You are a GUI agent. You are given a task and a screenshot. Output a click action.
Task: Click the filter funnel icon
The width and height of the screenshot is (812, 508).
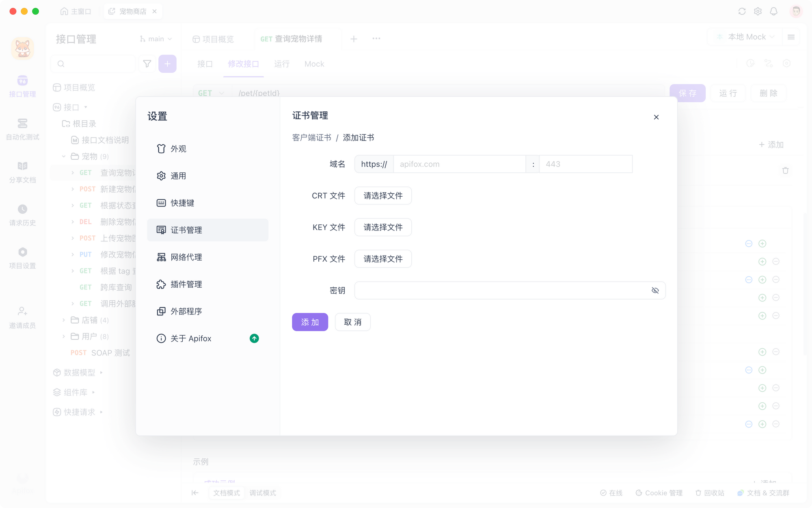coord(147,64)
